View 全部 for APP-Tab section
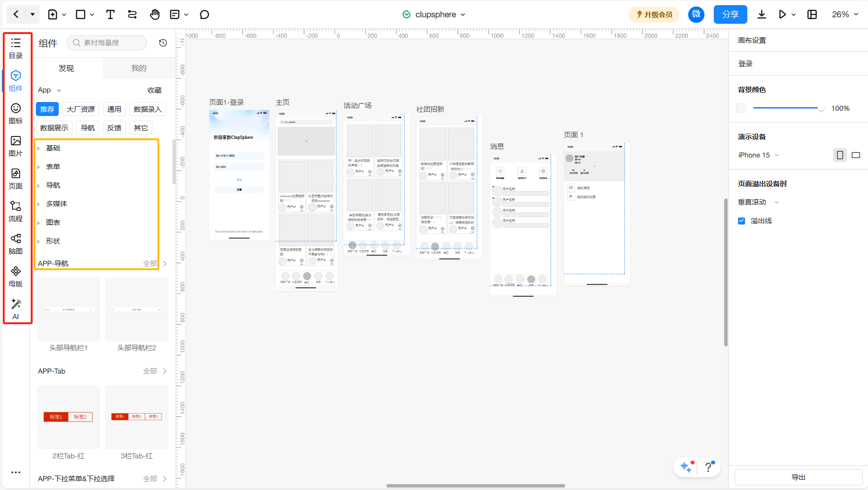The height and width of the screenshot is (490, 868). pyautogui.click(x=155, y=371)
